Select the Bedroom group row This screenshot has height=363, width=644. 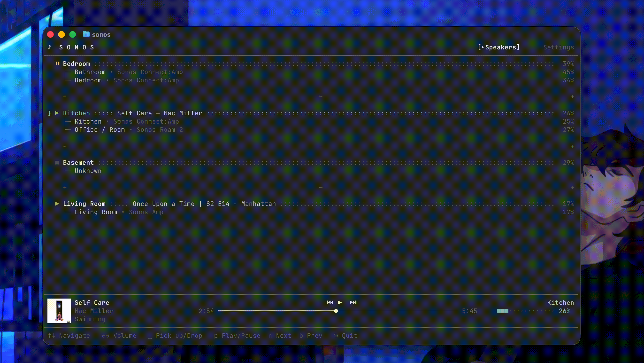(314, 64)
